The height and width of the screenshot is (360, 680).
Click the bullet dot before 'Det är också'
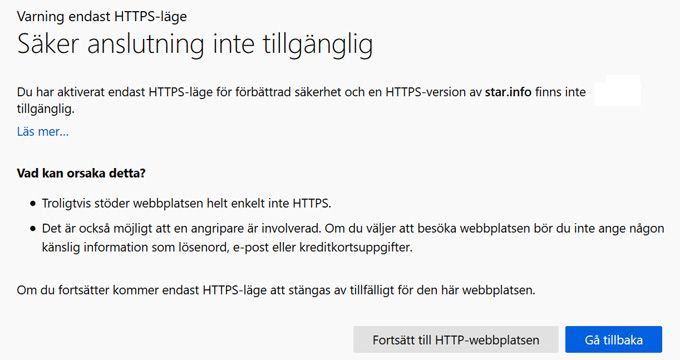click(33, 229)
